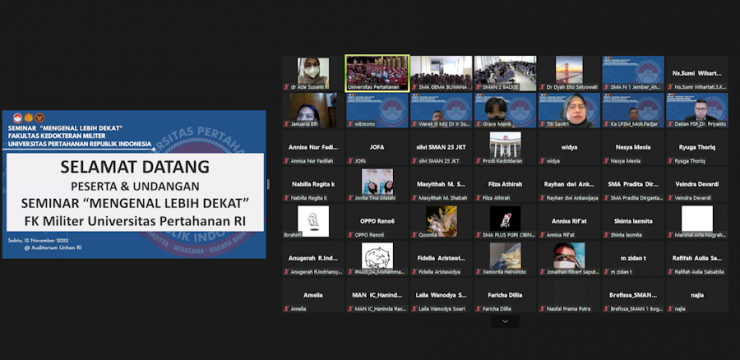The height and width of the screenshot is (360, 740).
Task: Select the shared seminar welcome slide
Action: click(134, 184)
